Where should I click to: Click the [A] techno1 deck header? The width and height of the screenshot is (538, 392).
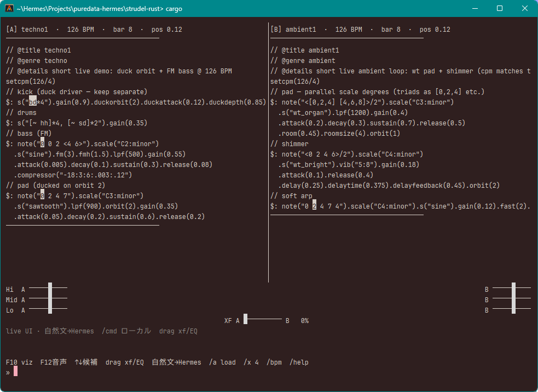pos(27,30)
